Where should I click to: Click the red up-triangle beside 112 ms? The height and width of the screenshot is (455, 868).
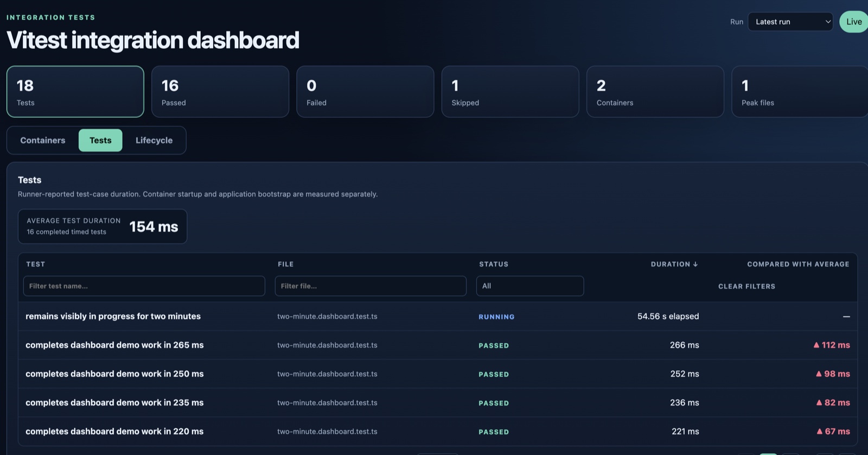[816, 345]
